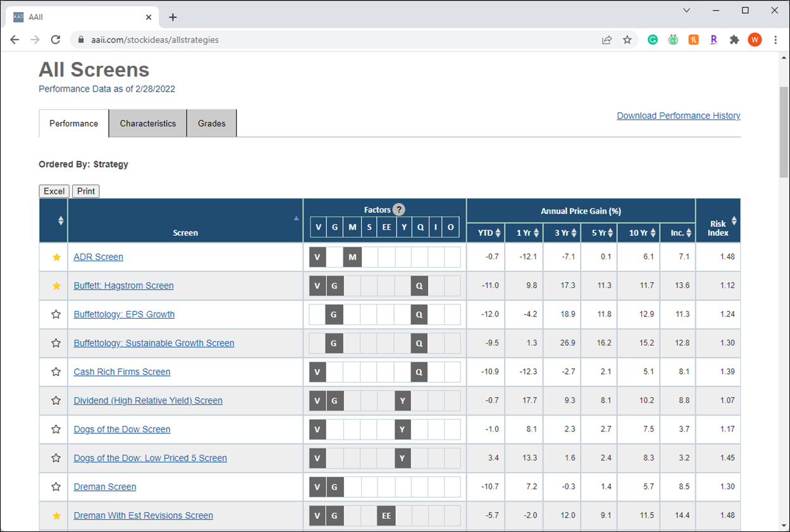
Task: Bookmark this page with the star icon
Action: point(627,39)
